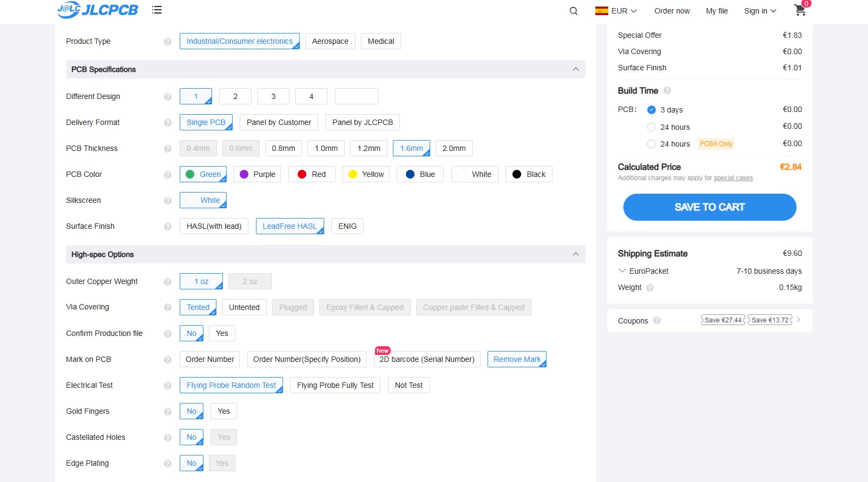Click help icon next to Delivery Format
Viewport: 868px width, 482px height.
[x=168, y=123]
